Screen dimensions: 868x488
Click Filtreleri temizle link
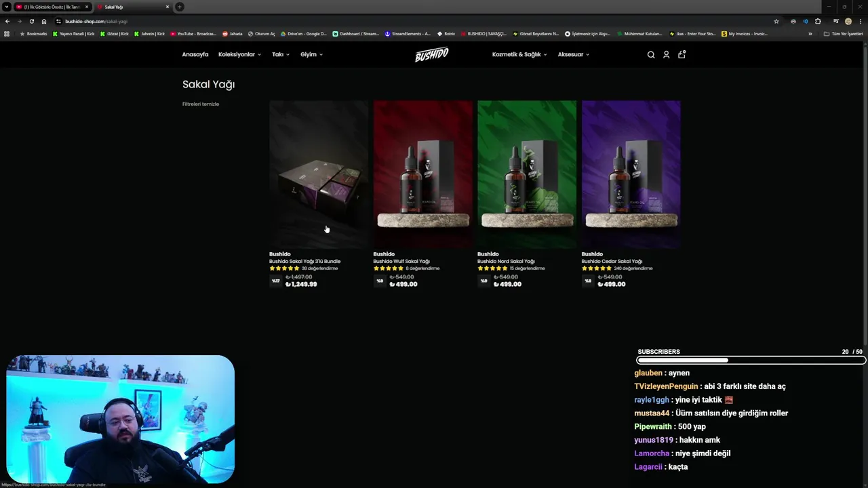tap(201, 104)
